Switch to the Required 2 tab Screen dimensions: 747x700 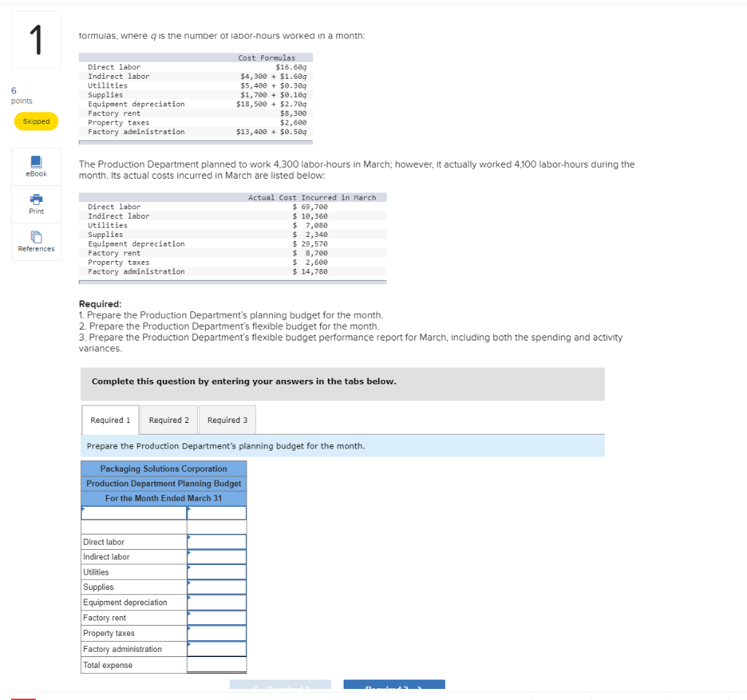tap(169, 419)
